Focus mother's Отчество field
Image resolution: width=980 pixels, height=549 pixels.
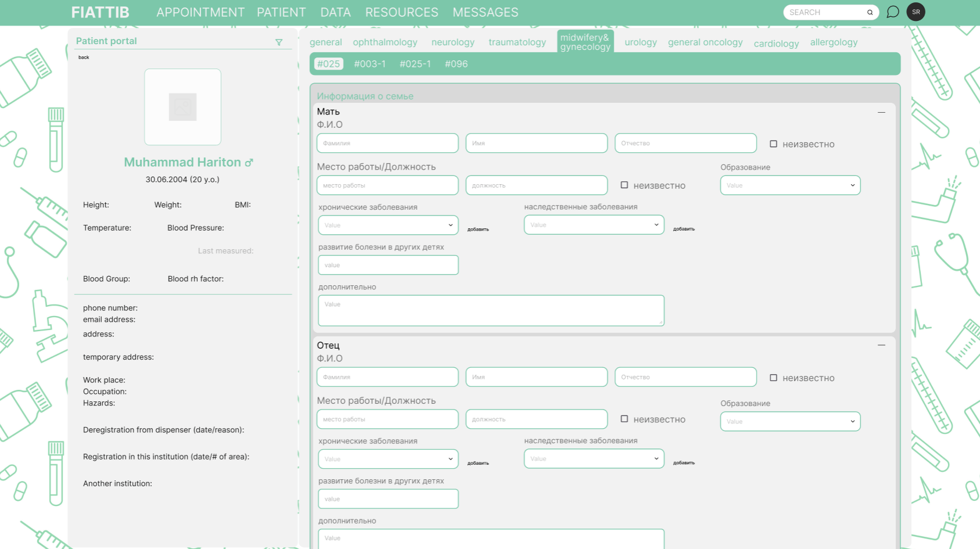686,143
